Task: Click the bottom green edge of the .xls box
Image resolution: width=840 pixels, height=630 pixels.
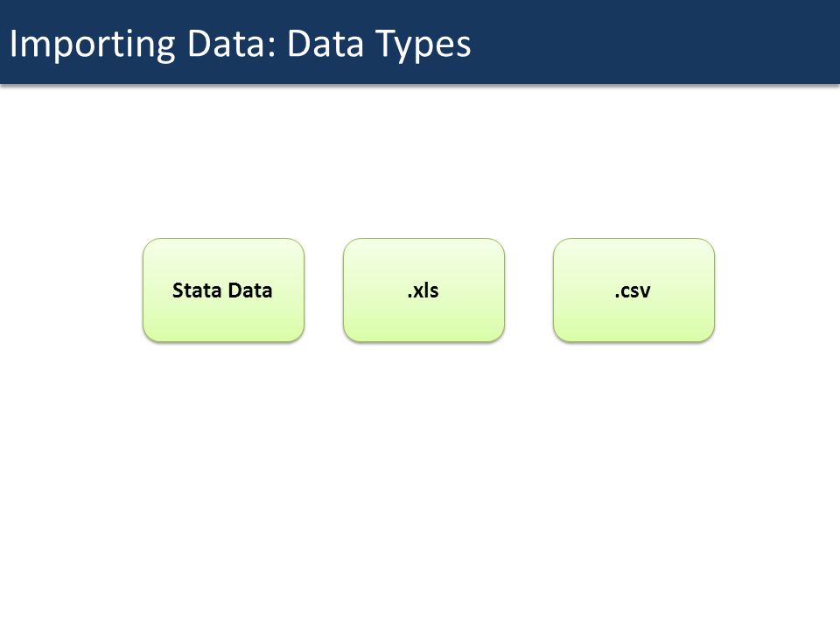Action: coord(423,340)
